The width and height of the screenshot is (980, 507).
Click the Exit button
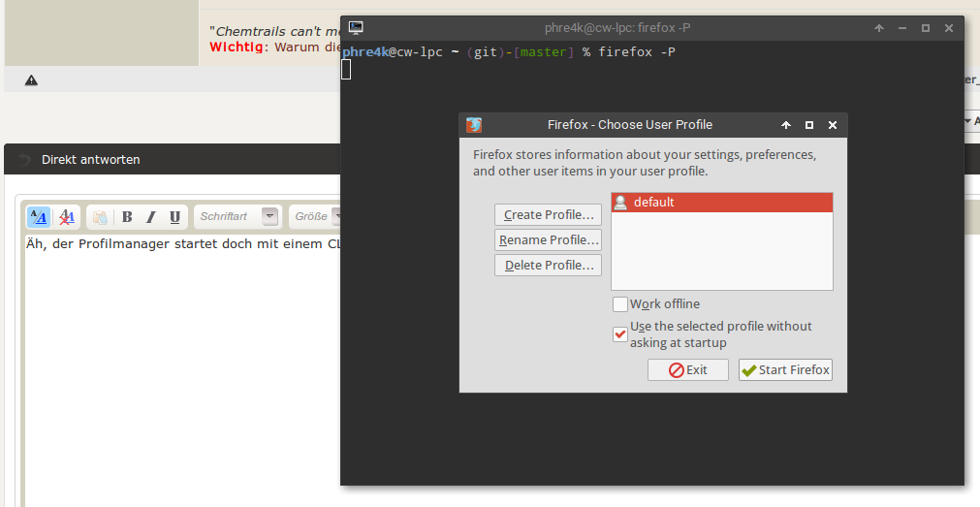(688, 369)
